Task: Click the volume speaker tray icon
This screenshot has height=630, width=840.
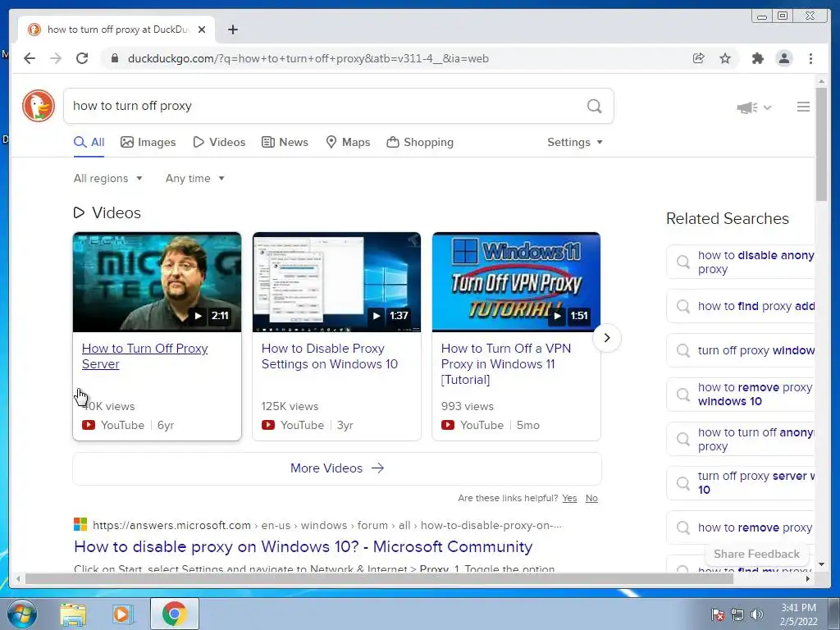Action: (x=756, y=614)
